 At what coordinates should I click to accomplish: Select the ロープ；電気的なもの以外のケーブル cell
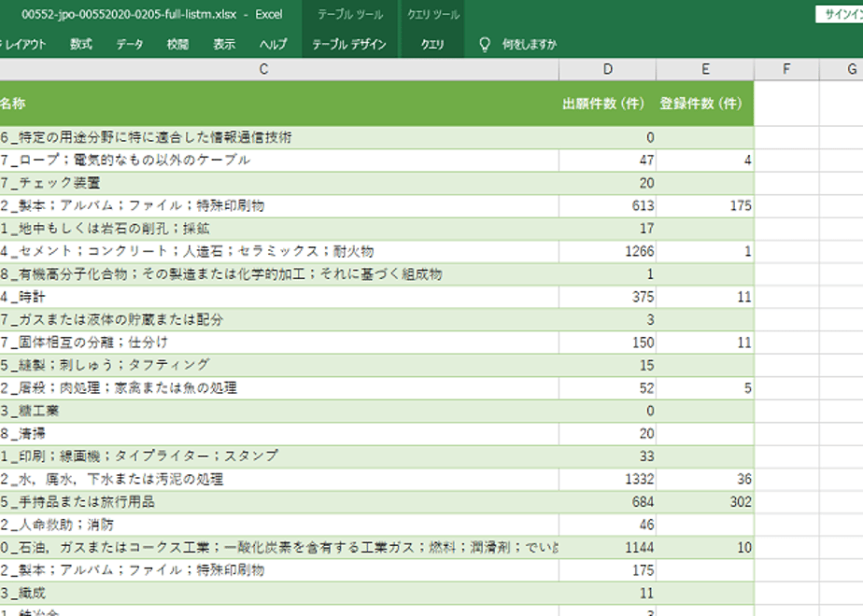click(279, 160)
